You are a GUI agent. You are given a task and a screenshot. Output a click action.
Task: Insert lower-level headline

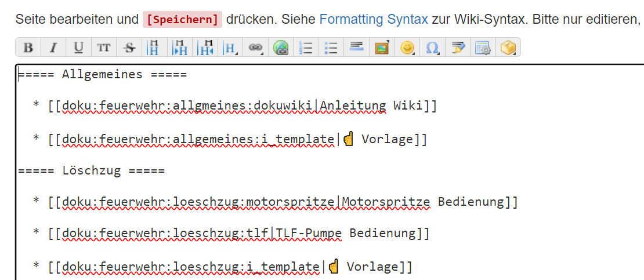(x=180, y=48)
